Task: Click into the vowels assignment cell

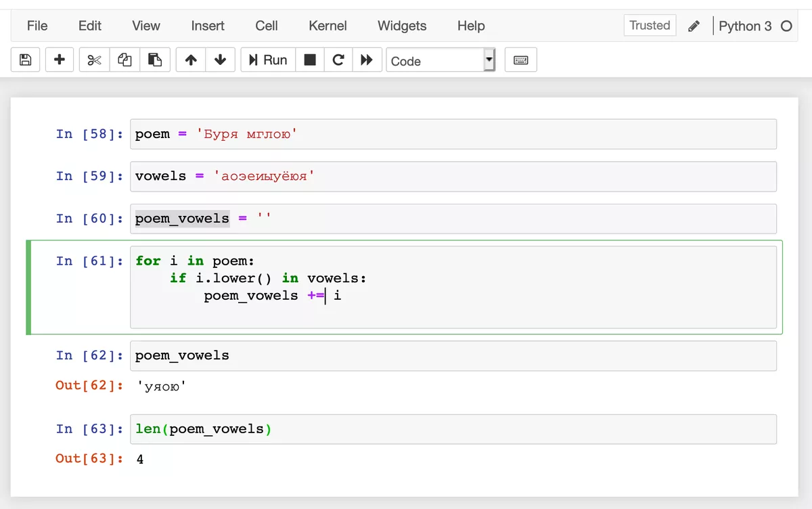Action: [x=453, y=176]
